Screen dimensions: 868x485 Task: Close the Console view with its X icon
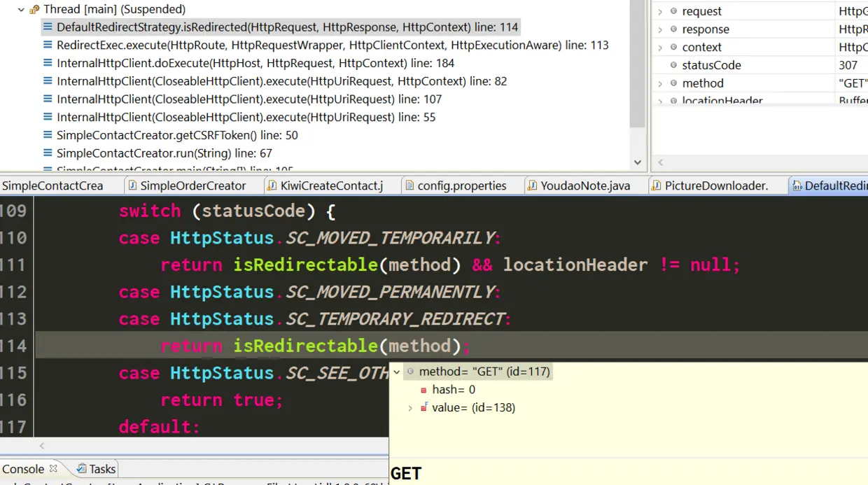(x=53, y=468)
